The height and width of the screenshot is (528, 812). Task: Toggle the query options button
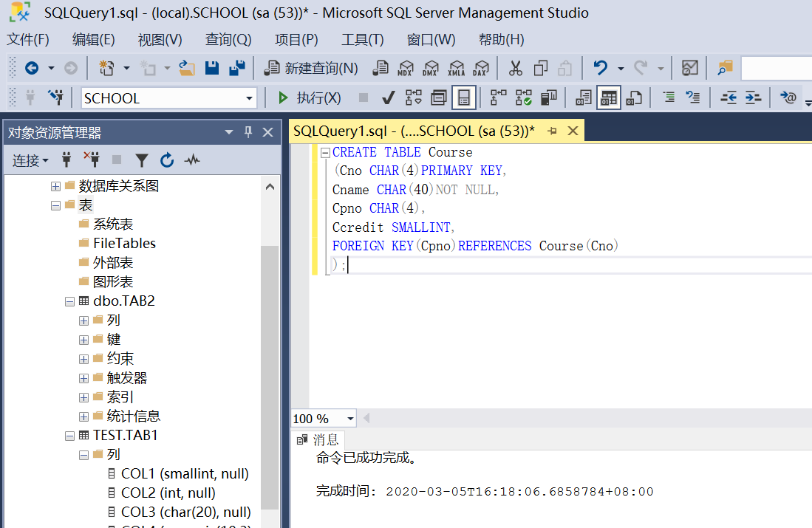pos(439,97)
